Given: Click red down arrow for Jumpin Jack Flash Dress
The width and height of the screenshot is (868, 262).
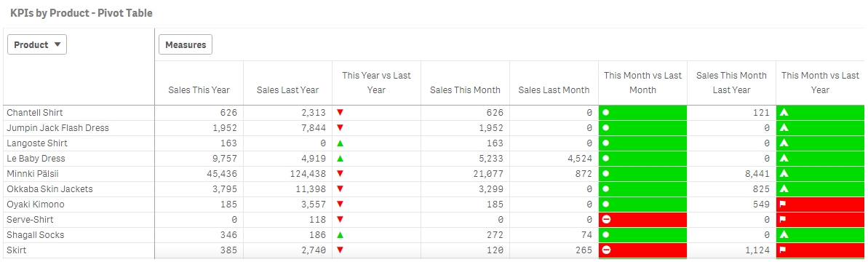Looking at the screenshot, I should point(341,128).
